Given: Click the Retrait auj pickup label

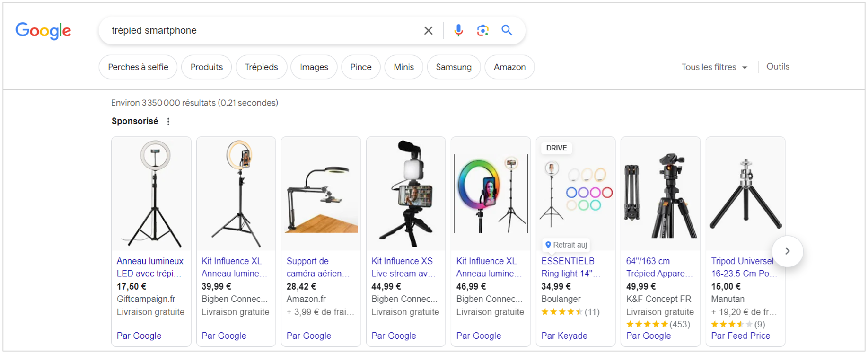Looking at the screenshot, I should click(566, 245).
